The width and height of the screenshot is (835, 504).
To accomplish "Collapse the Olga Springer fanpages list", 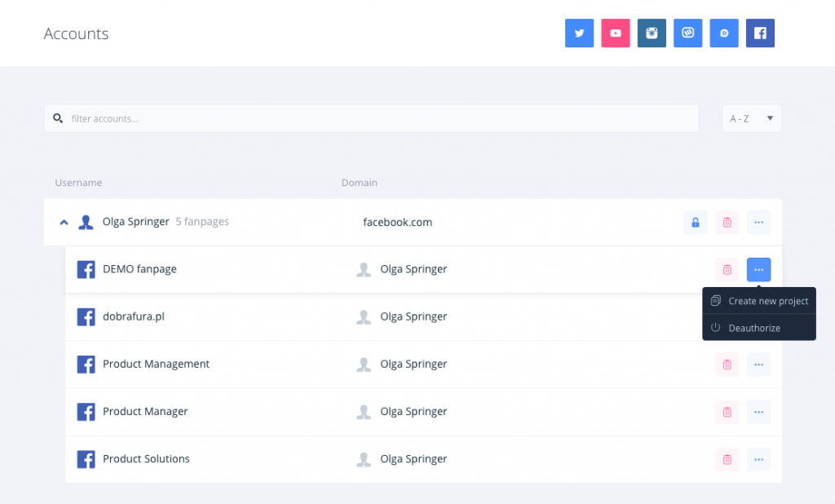I will click(64, 222).
